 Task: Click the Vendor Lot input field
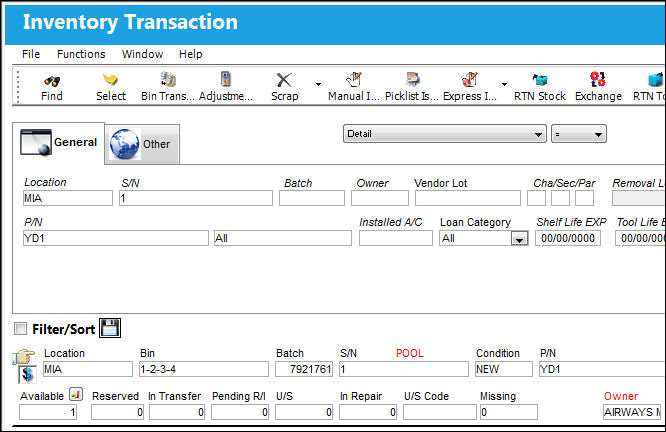pos(468,198)
